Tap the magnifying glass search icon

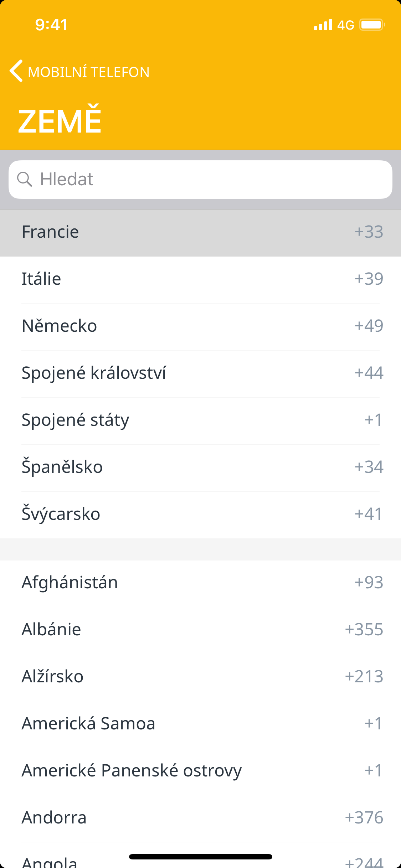tap(25, 179)
